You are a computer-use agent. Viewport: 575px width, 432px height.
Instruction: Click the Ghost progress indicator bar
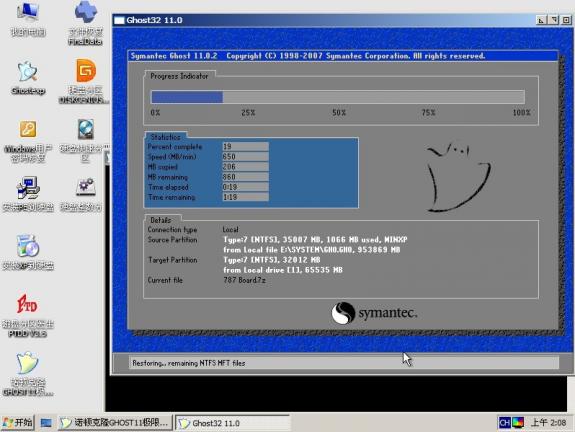coord(338,97)
